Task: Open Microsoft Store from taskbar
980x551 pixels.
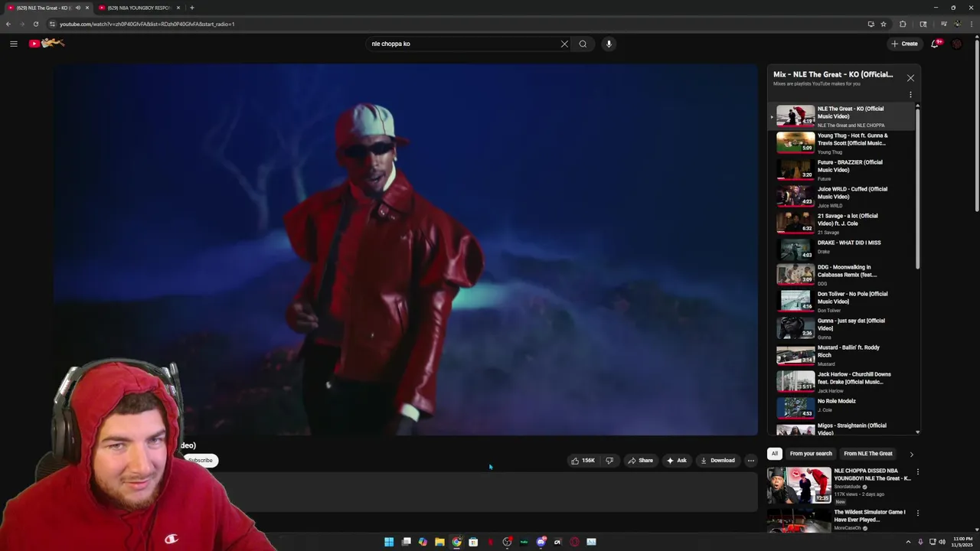Action: [473, 542]
